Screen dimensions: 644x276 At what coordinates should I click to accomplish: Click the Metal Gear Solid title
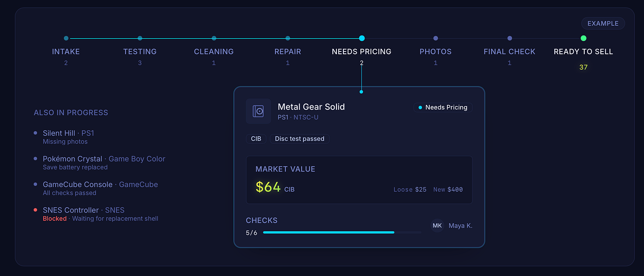[311, 107]
